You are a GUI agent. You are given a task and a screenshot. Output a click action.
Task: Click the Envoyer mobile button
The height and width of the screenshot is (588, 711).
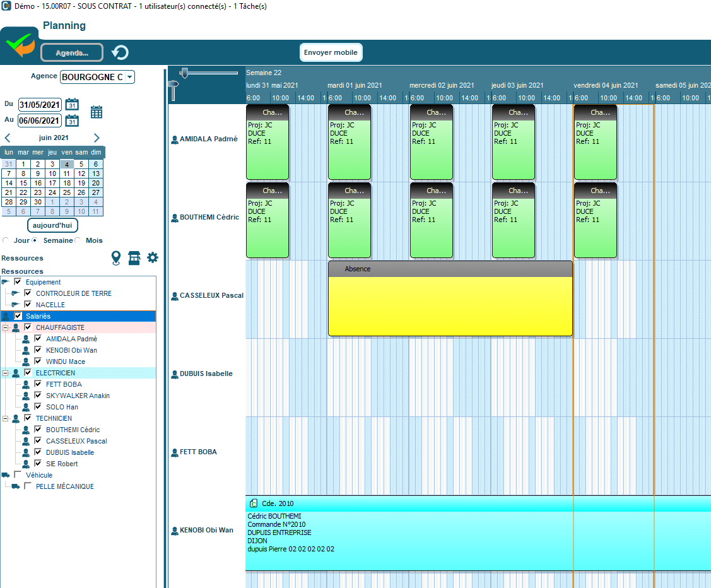pyautogui.click(x=331, y=52)
